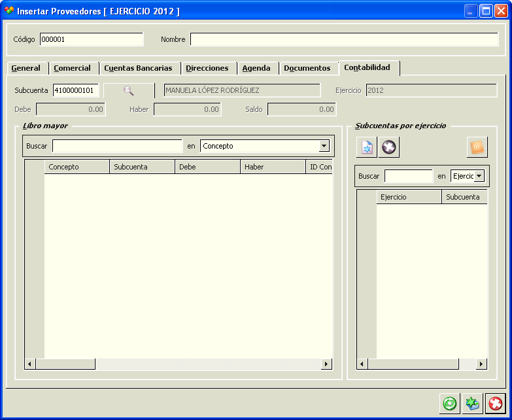Open the General tab

[x=27, y=68]
